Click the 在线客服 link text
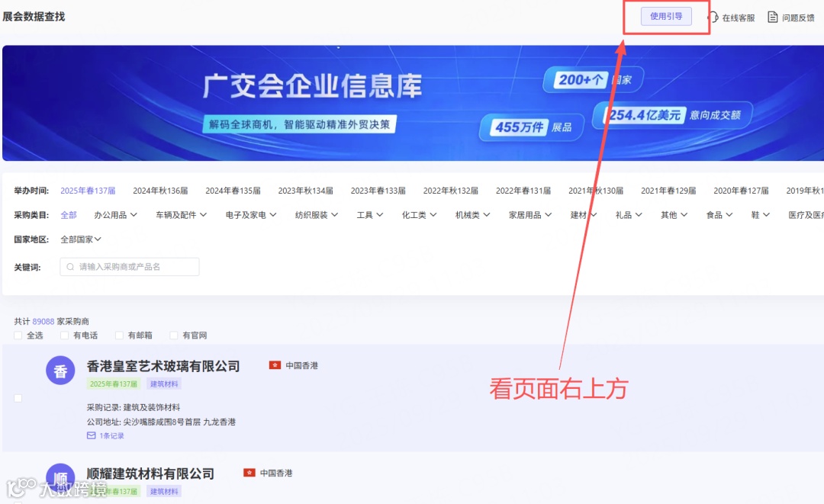 pyautogui.click(x=738, y=18)
